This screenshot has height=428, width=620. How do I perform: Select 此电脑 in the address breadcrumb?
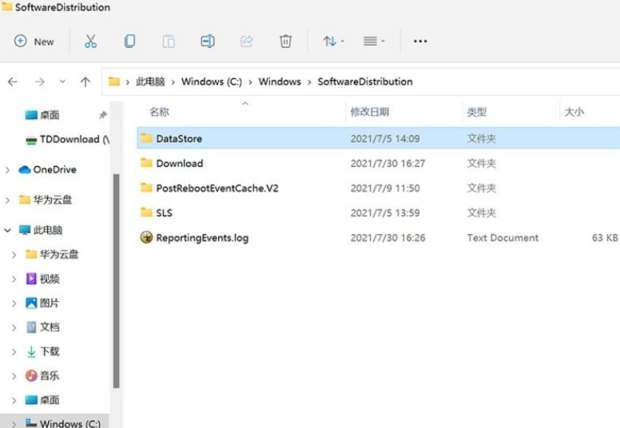[x=150, y=81]
